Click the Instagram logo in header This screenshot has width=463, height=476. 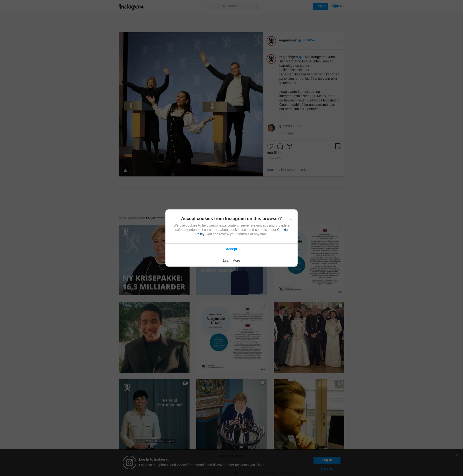[x=131, y=7]
